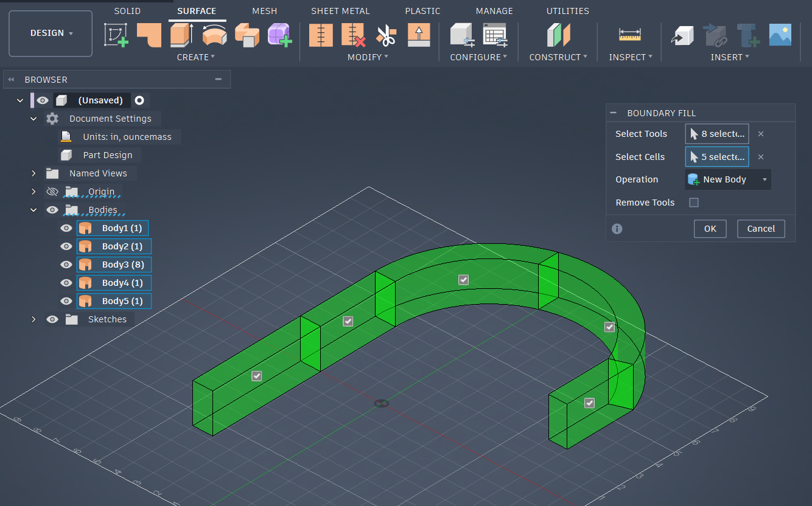Open the configuration table icon

495,35
